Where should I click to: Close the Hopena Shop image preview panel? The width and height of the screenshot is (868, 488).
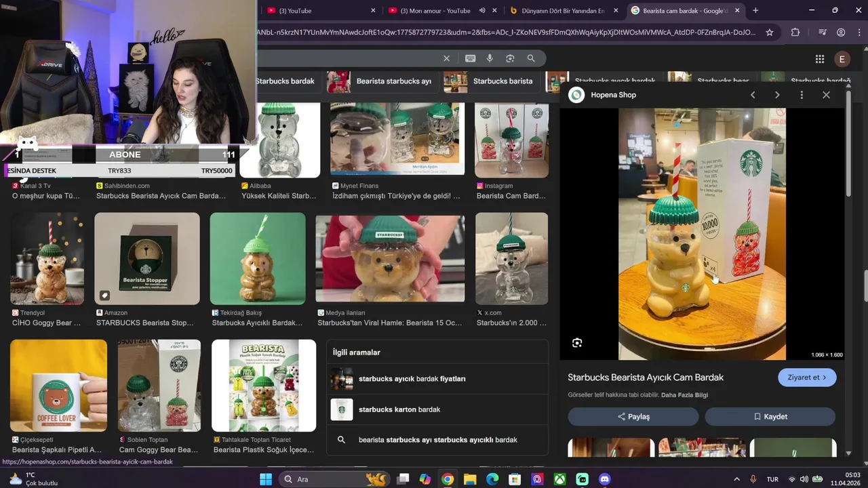(826, 95)
